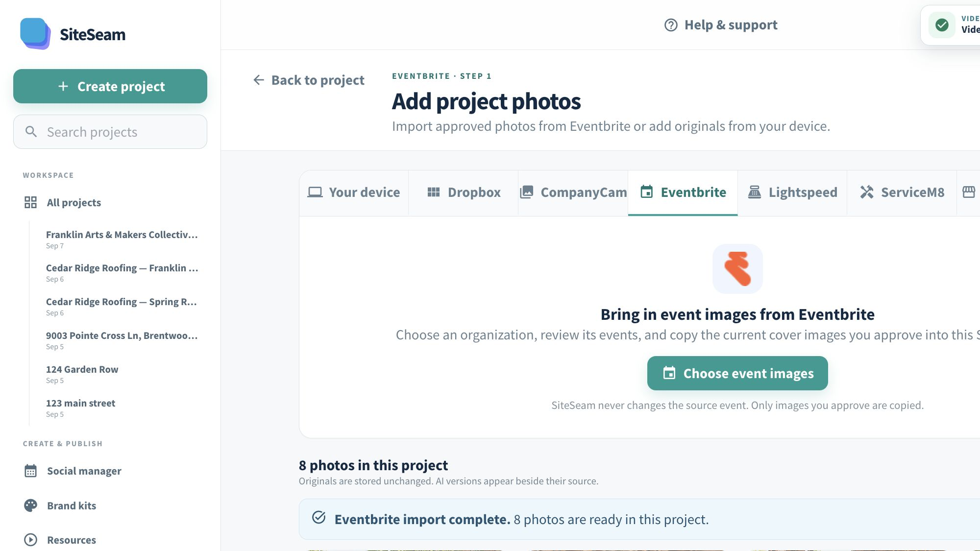Open Cedar Ridge Roofing — Spring project
980x551 pixels.
(x=122, y=307)
